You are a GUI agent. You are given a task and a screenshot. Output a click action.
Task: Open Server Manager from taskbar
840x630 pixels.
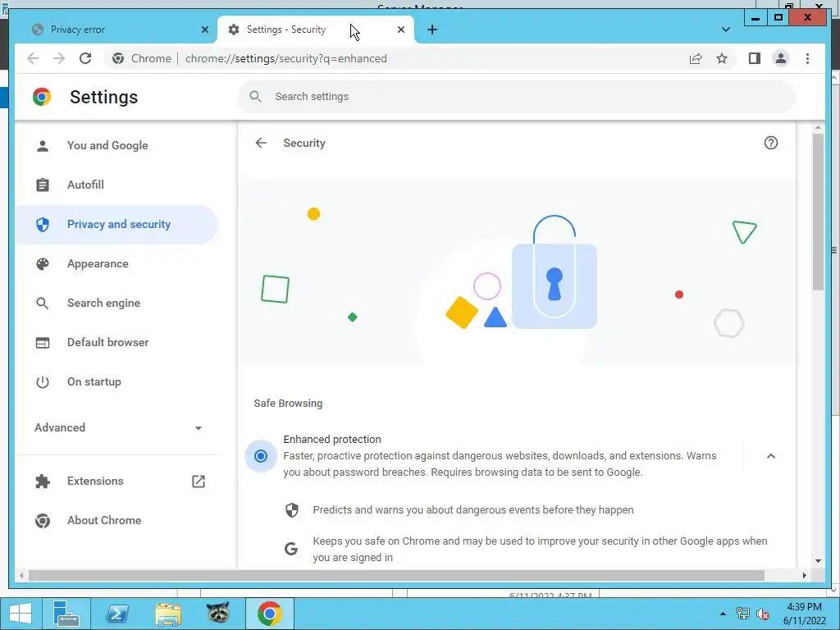(x=66, y=614)
